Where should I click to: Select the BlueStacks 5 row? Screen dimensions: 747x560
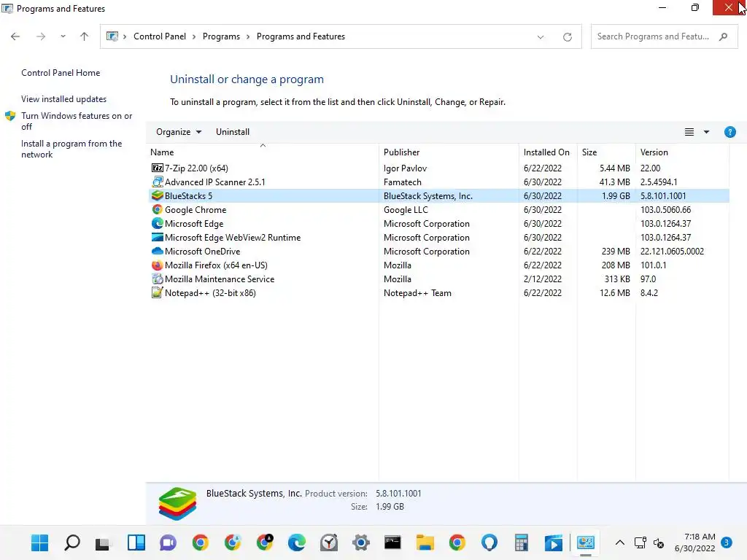(x=438, y=195)
